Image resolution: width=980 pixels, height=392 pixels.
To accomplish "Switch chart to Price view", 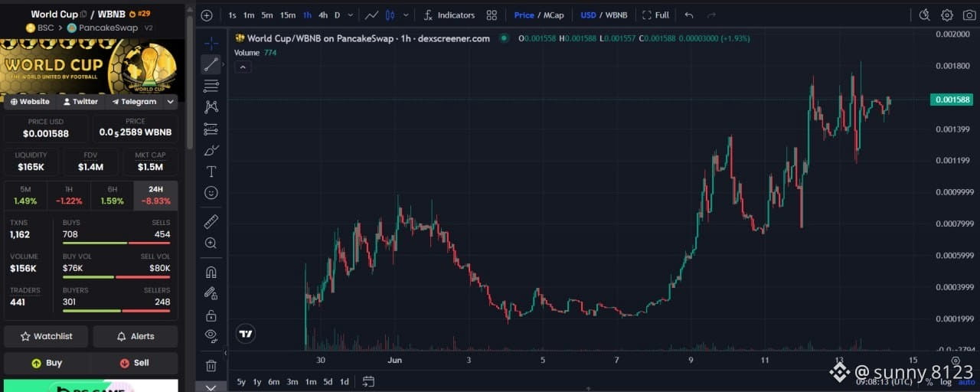I will pyautogui.click(x=524, y=15).
